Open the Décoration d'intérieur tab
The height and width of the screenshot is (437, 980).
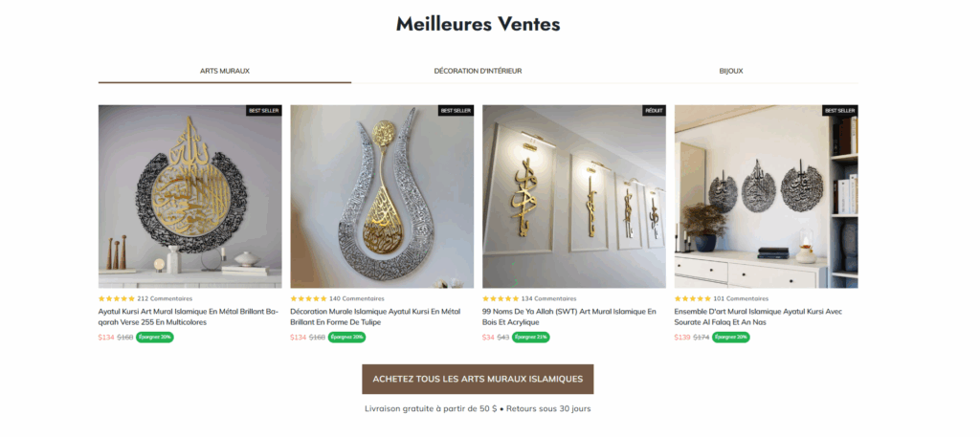(x=478, y=71)
